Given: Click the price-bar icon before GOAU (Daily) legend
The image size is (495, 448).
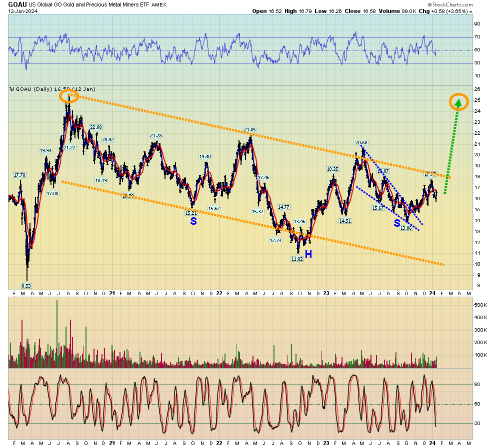Looking at the screenshot, I should 11,89.
